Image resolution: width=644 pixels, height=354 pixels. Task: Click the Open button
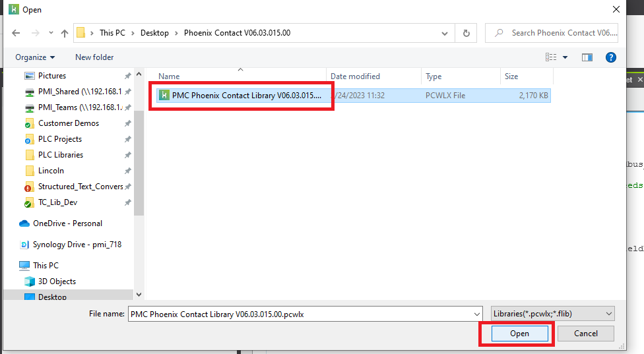click(519, 334)
